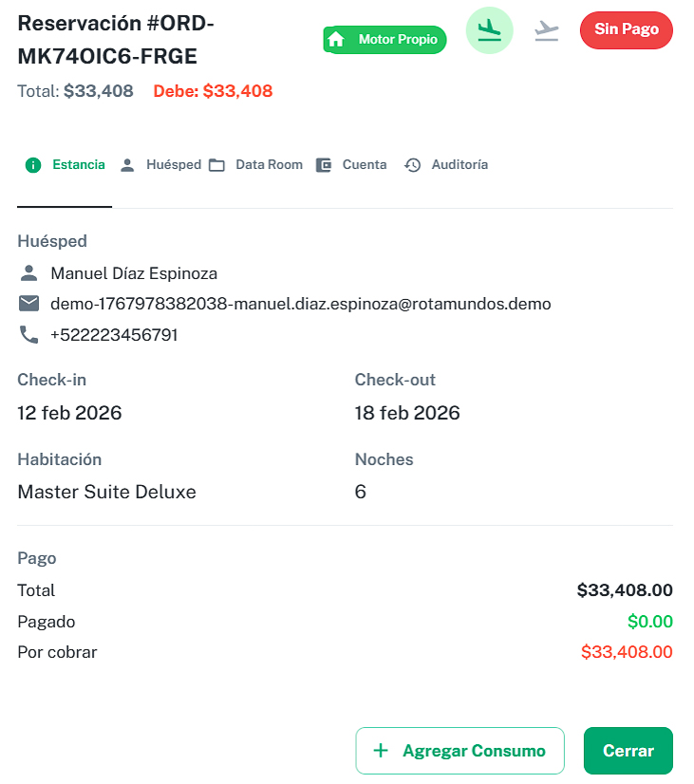Click the Huésped person icon
694x784 pixels.
(128, 164)
